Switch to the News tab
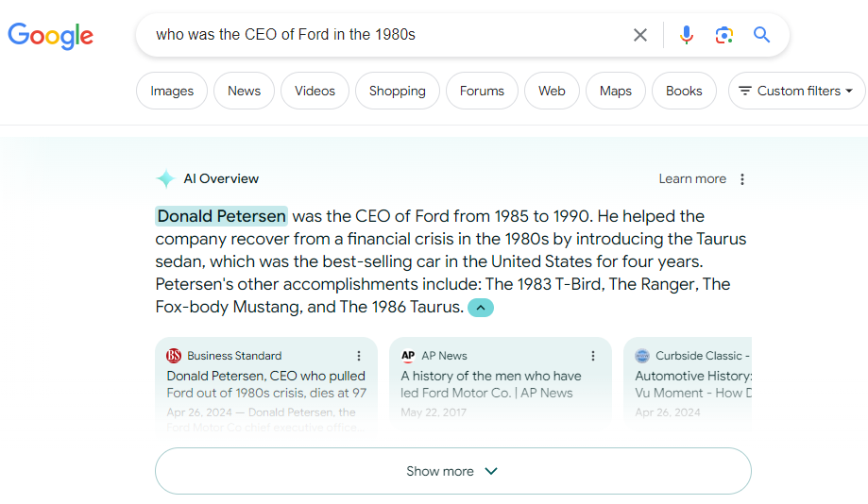Image resolution: width=868 pixels, height=504 pixels. [244, 91]
